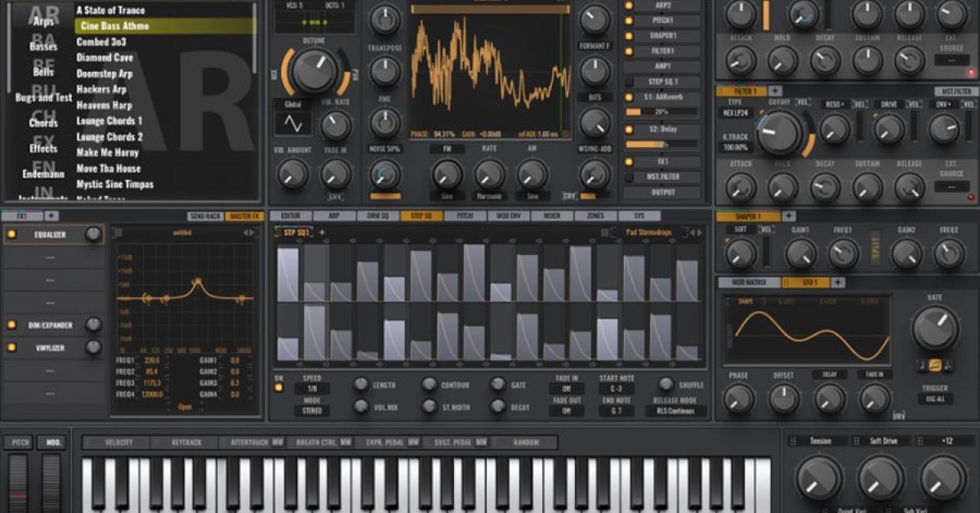Add a new filter with plus button
The width and height of the screenshot is (980, 513).
[x=774, y=91]
